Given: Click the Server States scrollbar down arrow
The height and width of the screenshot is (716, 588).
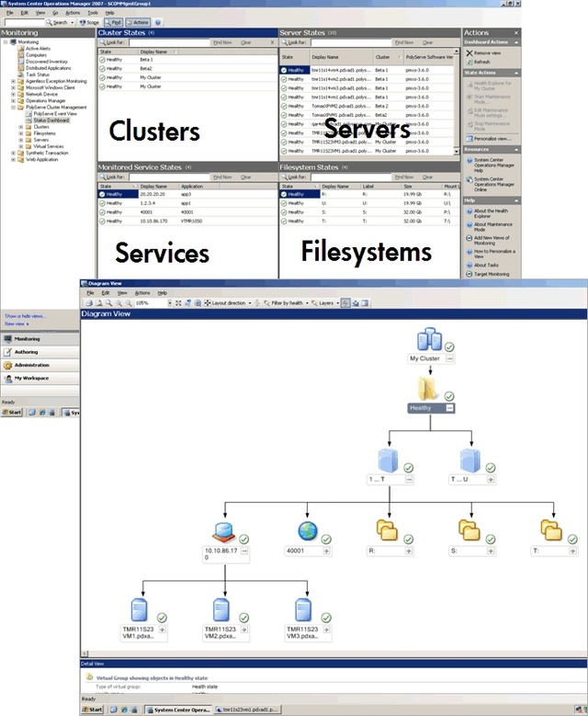Looking at the screenshot, I should click(457, 151).
